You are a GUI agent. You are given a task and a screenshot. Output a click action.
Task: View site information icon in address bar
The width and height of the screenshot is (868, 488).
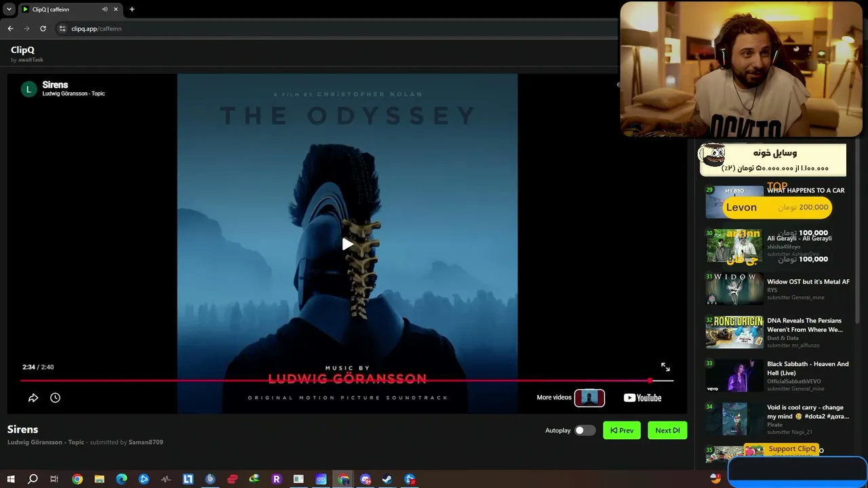[x=62, y=28]
